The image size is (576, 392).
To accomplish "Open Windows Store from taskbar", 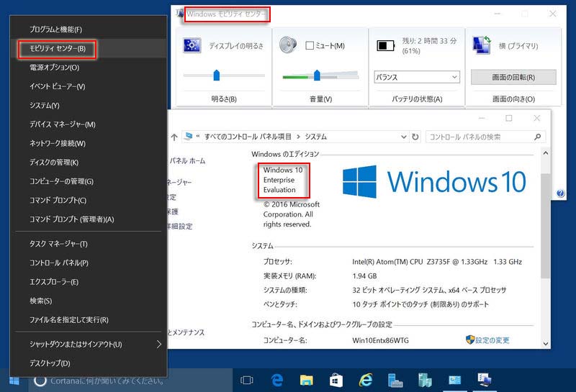I will pos(336,380).
